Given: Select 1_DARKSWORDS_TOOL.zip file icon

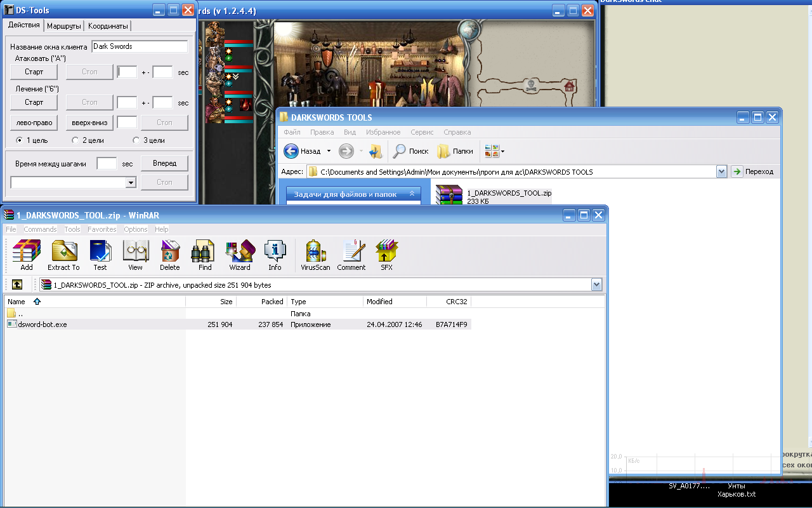Looking at the screenshot, I should [x=449, y=196].
